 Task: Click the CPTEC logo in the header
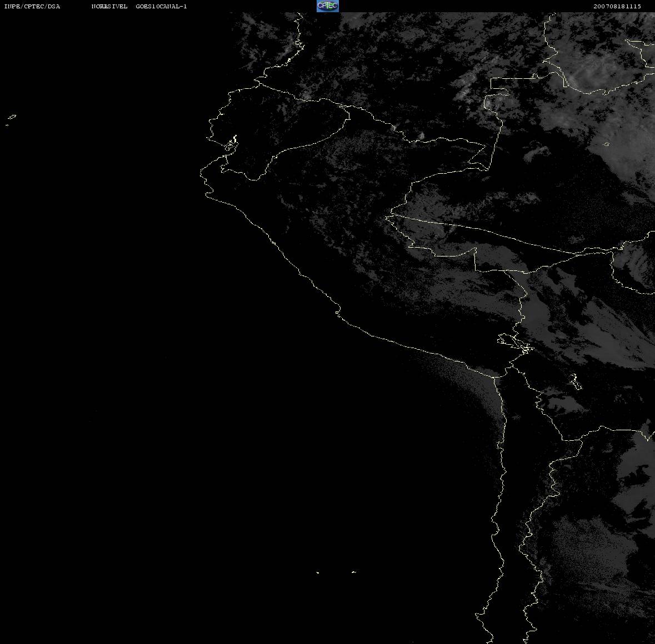328,6
